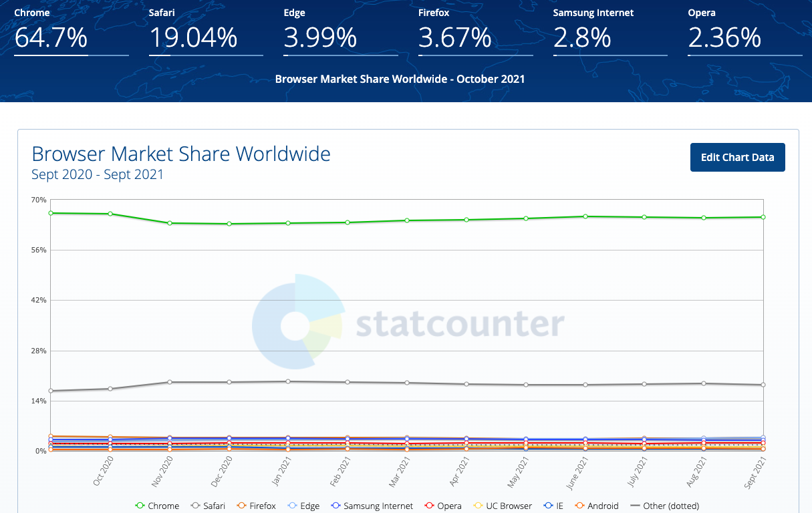The height and width of the screenshot is (513, 812).
Task: Select the Safari 19.04% stat at top
Action: (192, 38)
